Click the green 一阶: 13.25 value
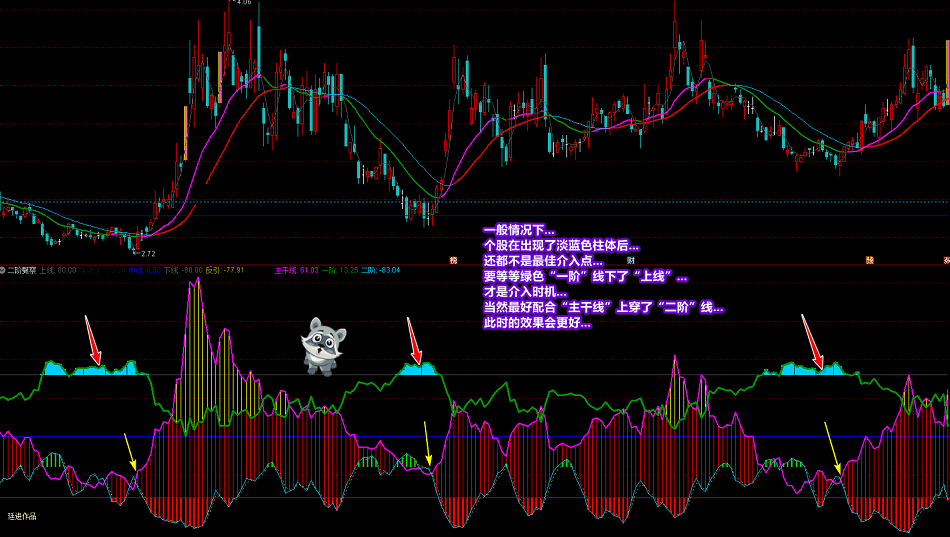Image resolution: width=950 pixels, height=537 pixels. pyautogui.click(x=339, y=270)
